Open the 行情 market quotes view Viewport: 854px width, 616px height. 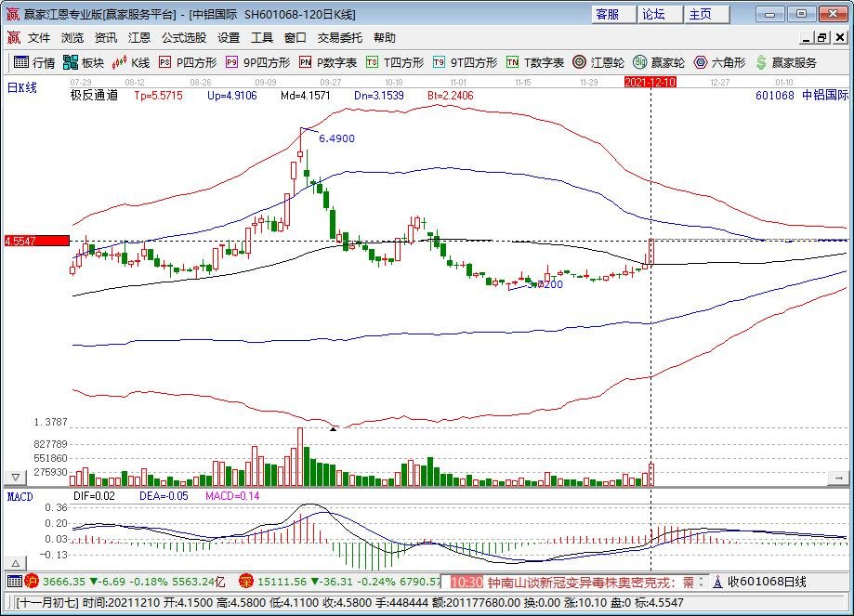(x=33, y=62)
